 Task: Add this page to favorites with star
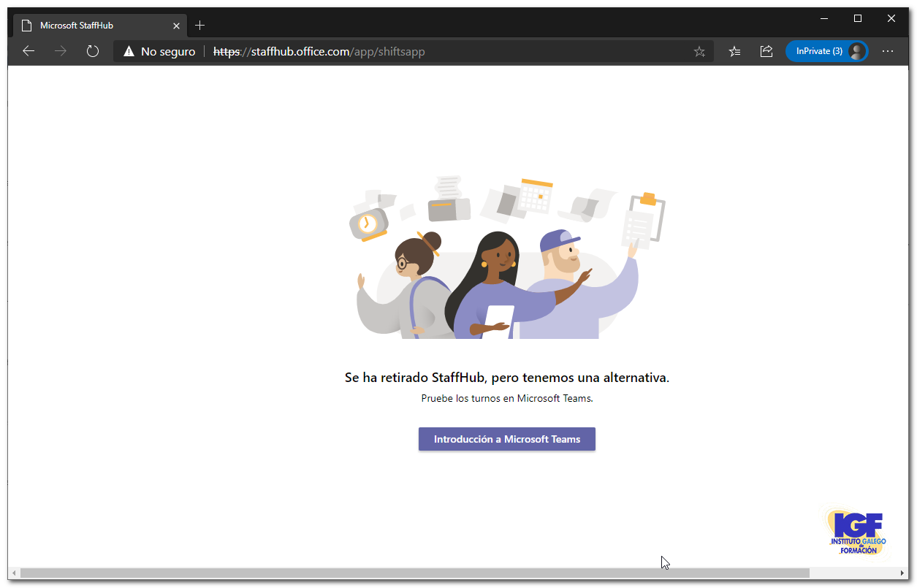(699, 52)
